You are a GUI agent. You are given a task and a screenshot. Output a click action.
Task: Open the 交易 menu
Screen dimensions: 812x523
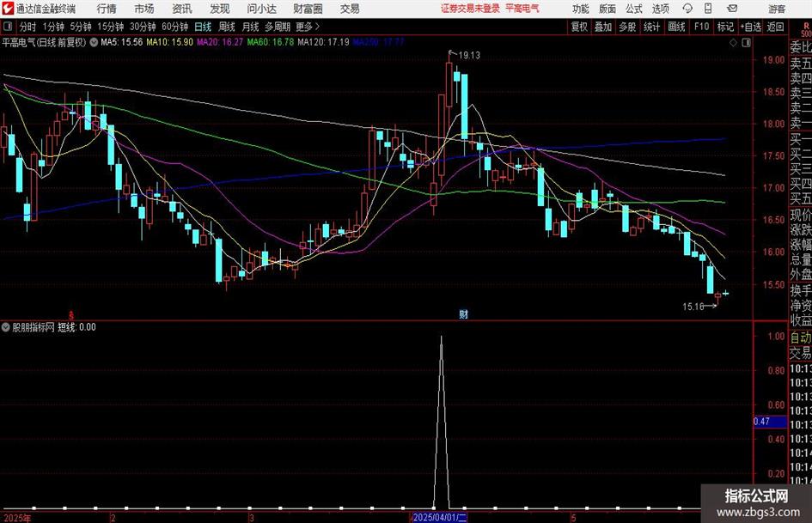click(350, 9)
